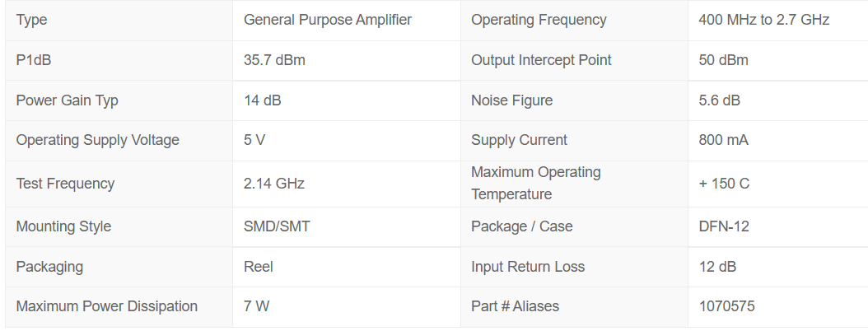868x331 pixels.
Task: Click the "Operating Supply Voltage" label
Action: click(97, 140)
